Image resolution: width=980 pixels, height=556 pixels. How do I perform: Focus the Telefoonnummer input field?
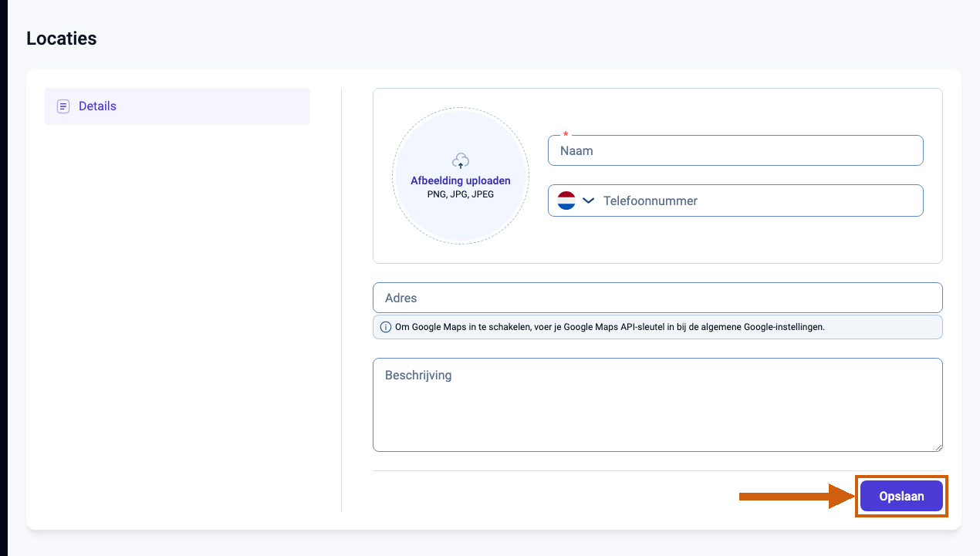click(x=760, y=200)
